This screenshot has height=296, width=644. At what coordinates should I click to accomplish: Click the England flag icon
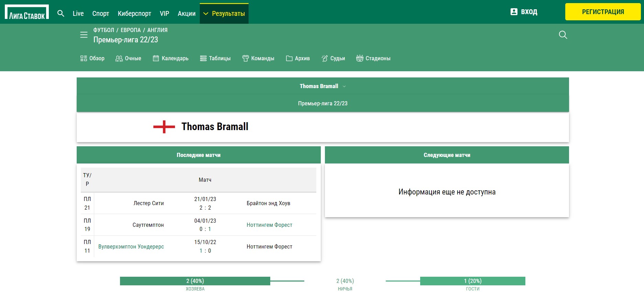pyautogui.click(x=164, y=127)
